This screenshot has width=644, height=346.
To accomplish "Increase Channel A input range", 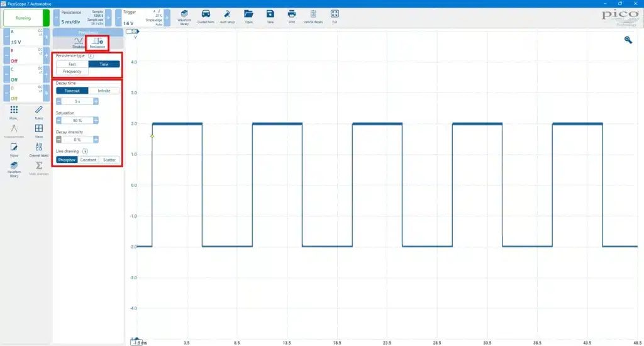I will pos(47,37).
